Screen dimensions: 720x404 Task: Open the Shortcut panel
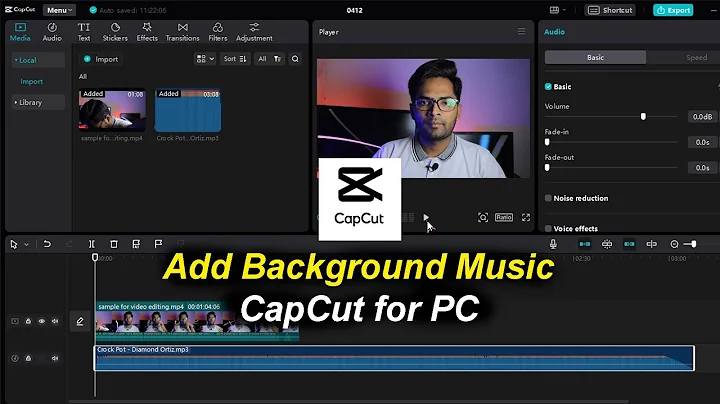(x=610, y=10)
